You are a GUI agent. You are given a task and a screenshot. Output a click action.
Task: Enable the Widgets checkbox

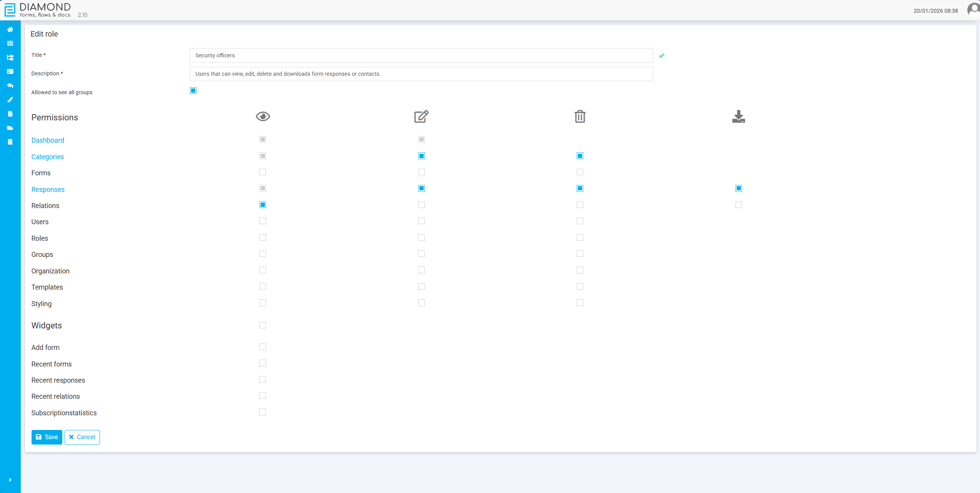(x=263, y=325)
